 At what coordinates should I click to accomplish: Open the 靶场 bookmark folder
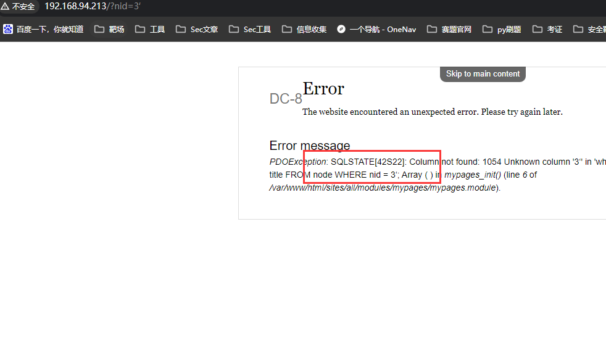pos(109,30)
